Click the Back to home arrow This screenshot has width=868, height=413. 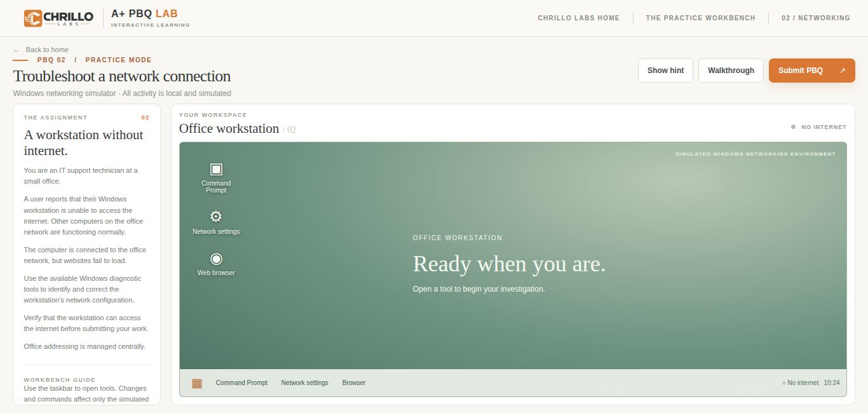[17, 50]
